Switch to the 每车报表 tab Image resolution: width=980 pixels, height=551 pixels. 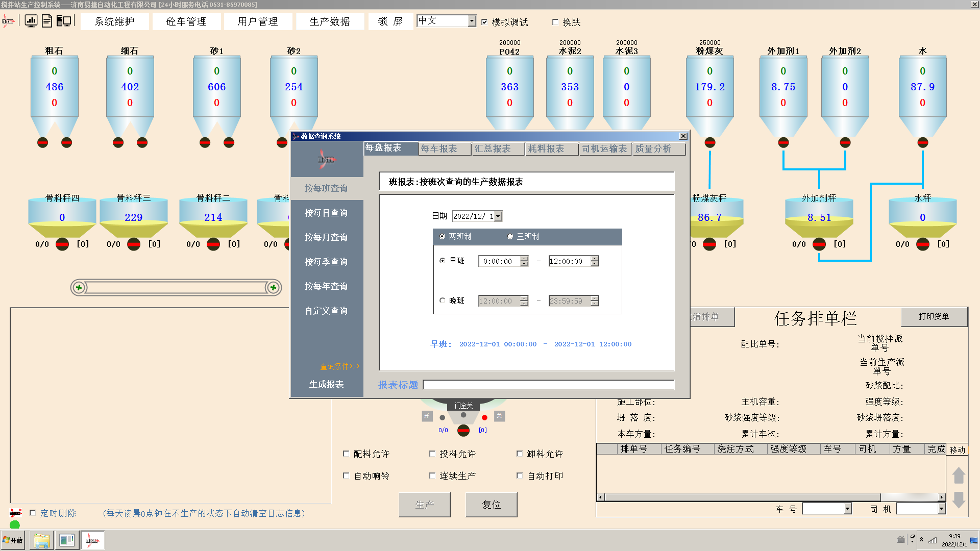click(x=439, y=148)
